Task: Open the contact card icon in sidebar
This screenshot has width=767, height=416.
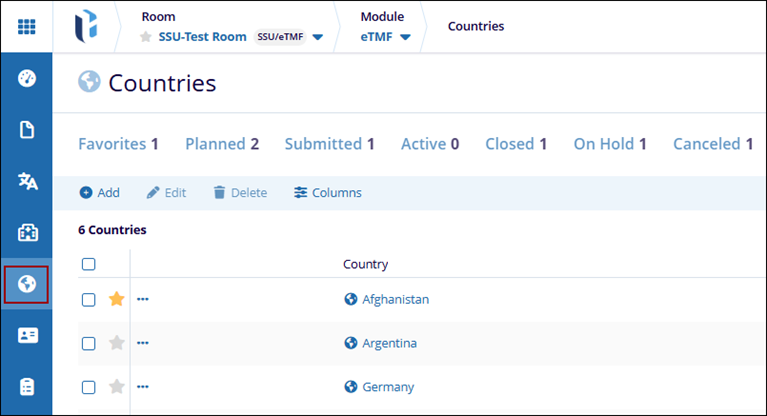Action: point(27,336)
